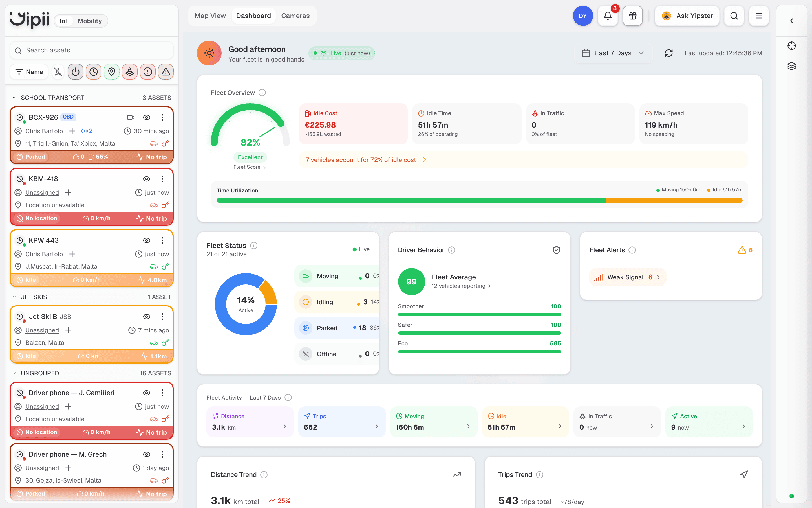Expand the Weak Signal alert row
Image resolution: width=812 pixels, height=508 pixels.
627,277
